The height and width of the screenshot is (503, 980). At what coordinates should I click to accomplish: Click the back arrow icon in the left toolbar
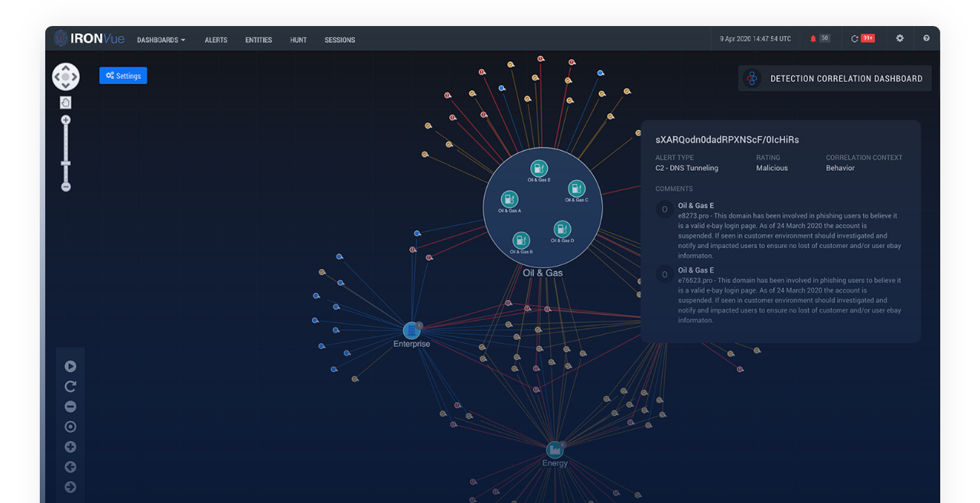[x=70, y=466]
